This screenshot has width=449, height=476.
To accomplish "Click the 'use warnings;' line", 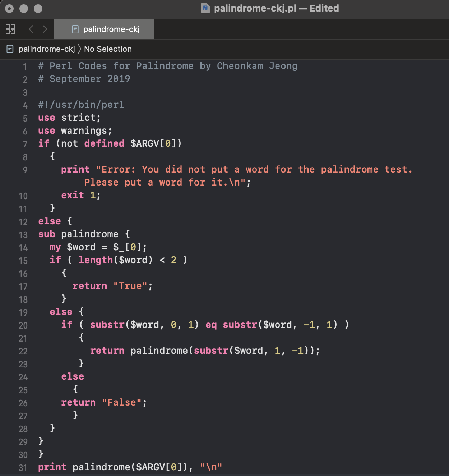I will click(75, 131).
